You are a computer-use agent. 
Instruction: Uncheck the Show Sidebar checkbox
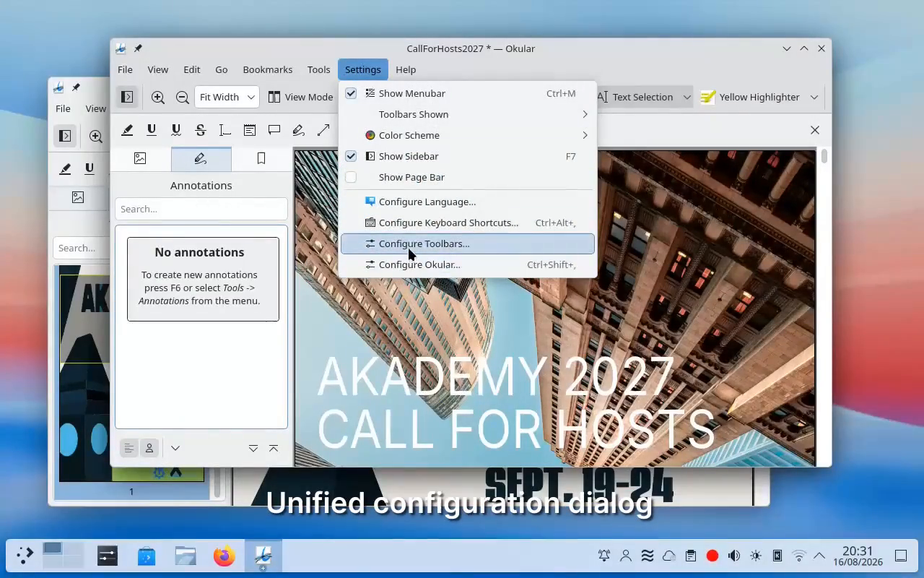tap(351, 156)
